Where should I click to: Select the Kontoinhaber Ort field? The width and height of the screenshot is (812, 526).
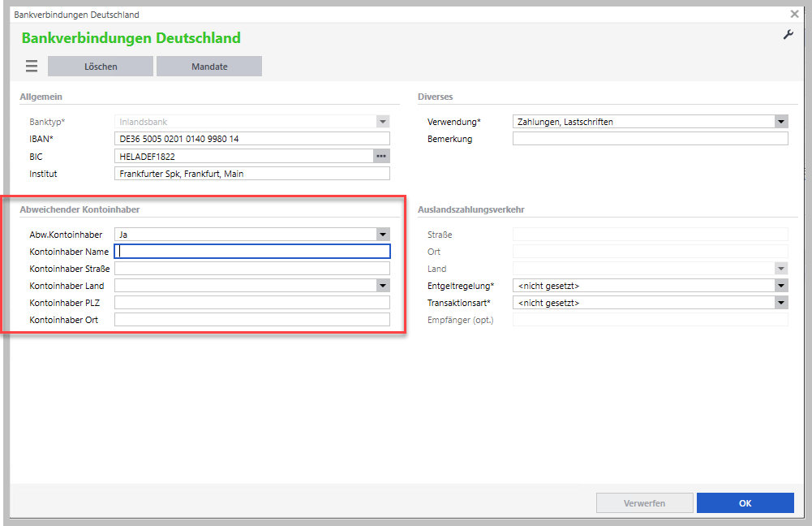tap(252, 320)
